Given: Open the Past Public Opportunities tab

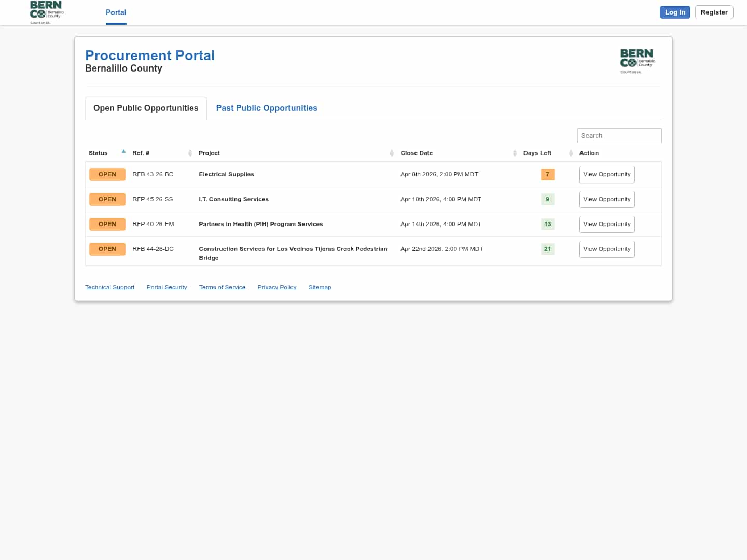Looking at the screenshot, I should coord(267,108).
